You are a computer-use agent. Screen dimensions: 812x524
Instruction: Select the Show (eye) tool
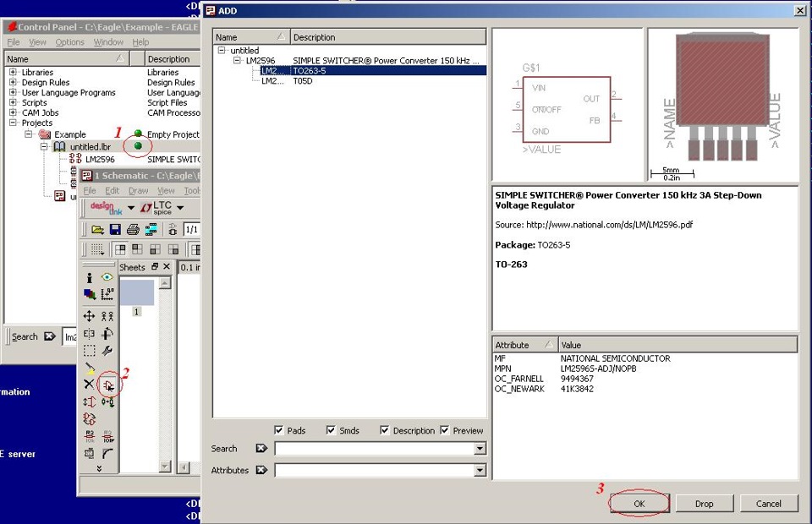click(x=107, y=277)
